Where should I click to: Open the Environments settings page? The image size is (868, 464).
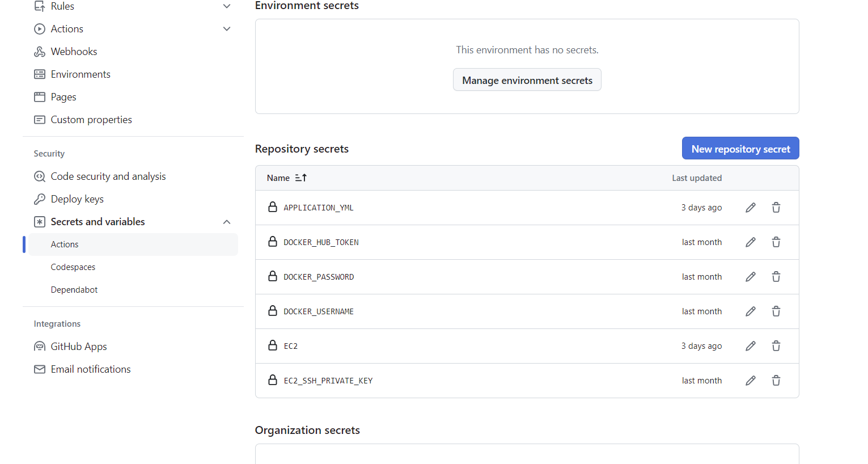[81, 74]
